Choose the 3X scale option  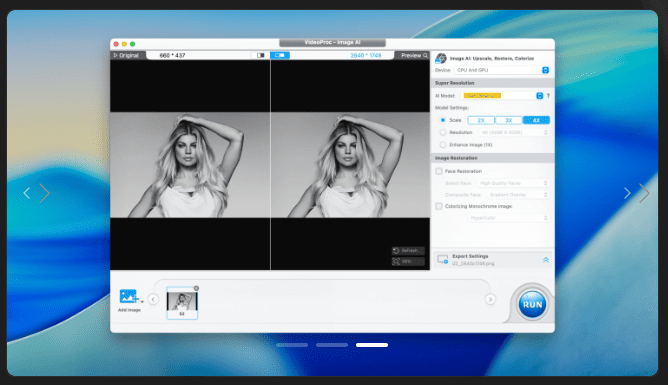[509, 121]
